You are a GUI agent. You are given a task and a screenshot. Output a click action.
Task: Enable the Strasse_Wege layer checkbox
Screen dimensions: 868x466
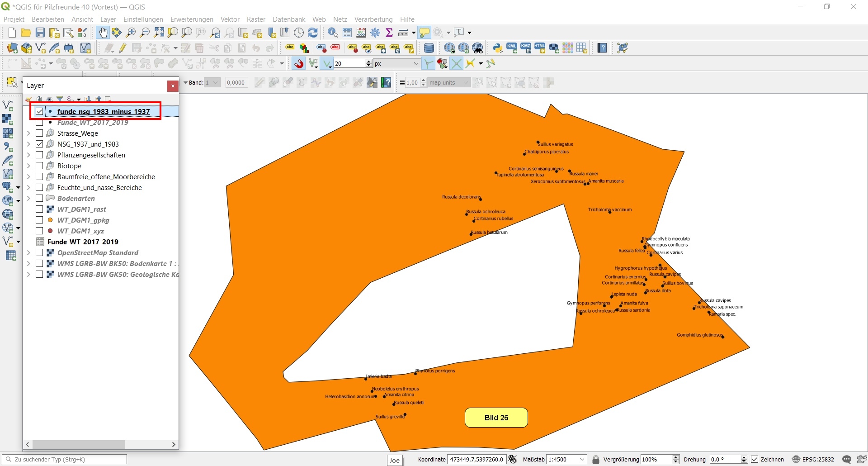tap(40, 133)
